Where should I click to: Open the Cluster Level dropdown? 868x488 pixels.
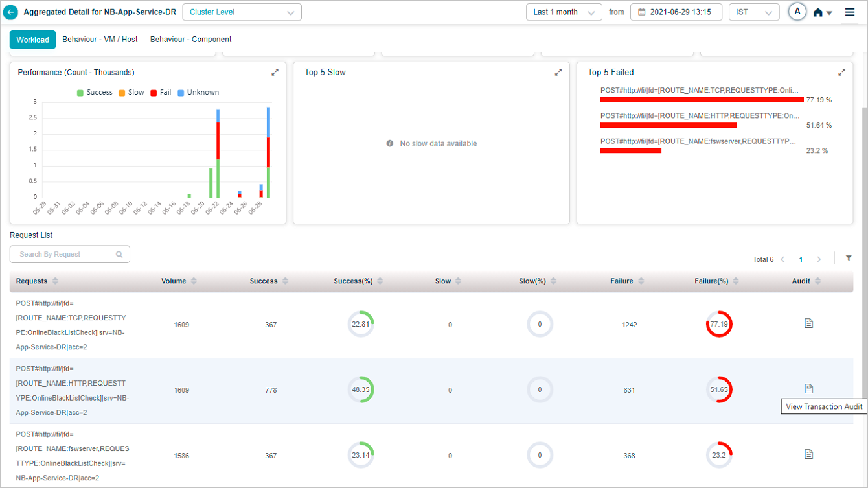coord(242,12)
